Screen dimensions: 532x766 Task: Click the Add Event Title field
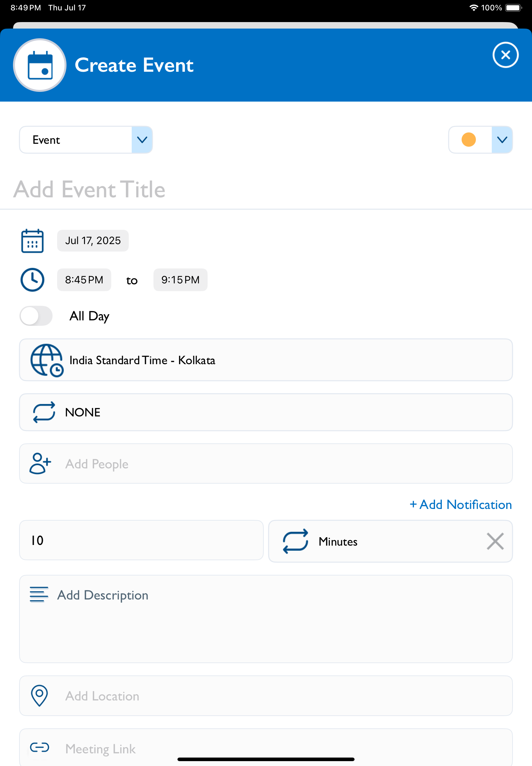pos(266,190)
